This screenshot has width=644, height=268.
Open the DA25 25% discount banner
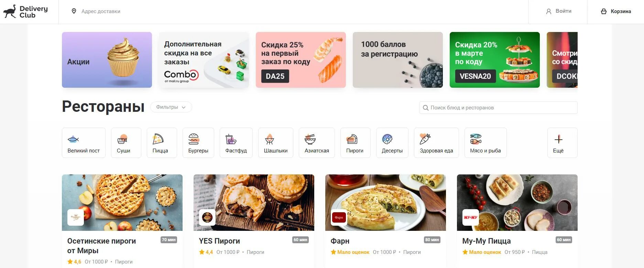301,60
